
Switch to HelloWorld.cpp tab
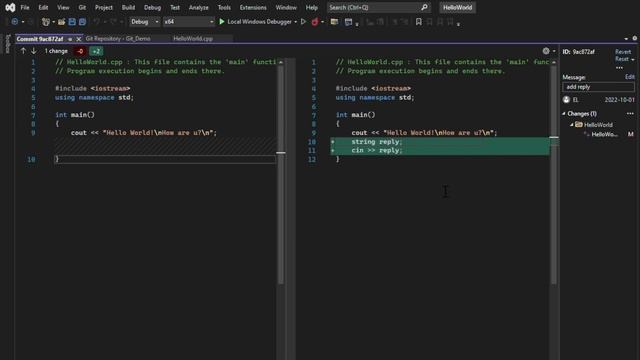(x=193, y=39)
